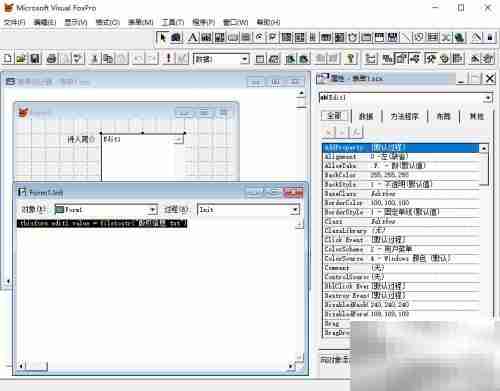Image resolution: width=500 pixels, height=391 pixels.
Task: Select the BackStyle property row
Action: (x=401, y=184)
